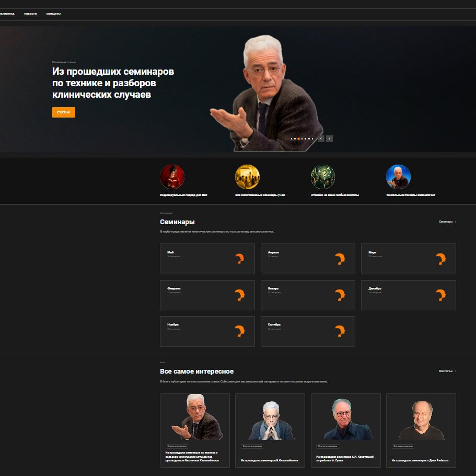Screen dimensions: 476x476
Task: Click 'Индивидуальный подход для Вас' caption
Action: (183, 195)
